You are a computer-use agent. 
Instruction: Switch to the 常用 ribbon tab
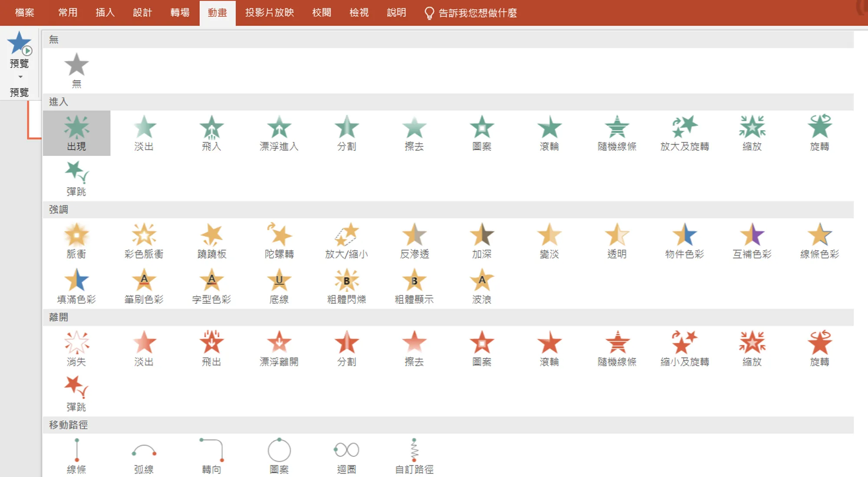(x=68, y=13)
